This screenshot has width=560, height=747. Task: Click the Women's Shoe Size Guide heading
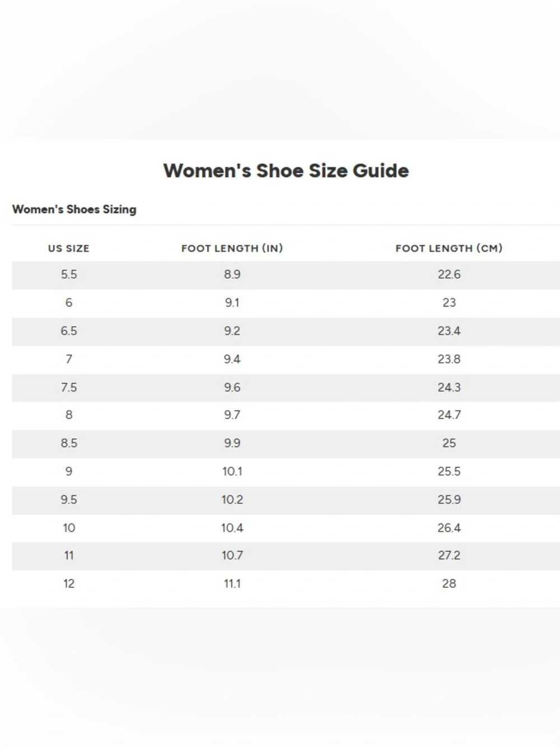(286, 170)
